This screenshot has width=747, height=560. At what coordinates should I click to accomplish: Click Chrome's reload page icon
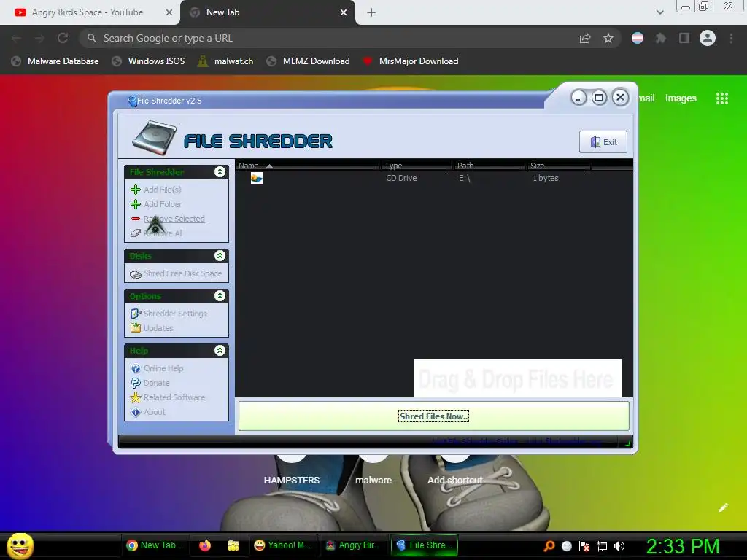tap(63, 38)
